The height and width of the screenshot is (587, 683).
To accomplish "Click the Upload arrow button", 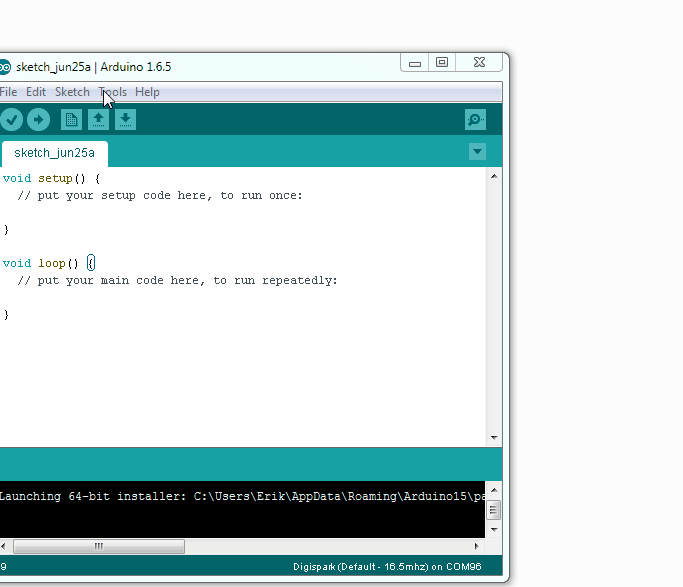I will pyautogui.click(x=38, y=120).
